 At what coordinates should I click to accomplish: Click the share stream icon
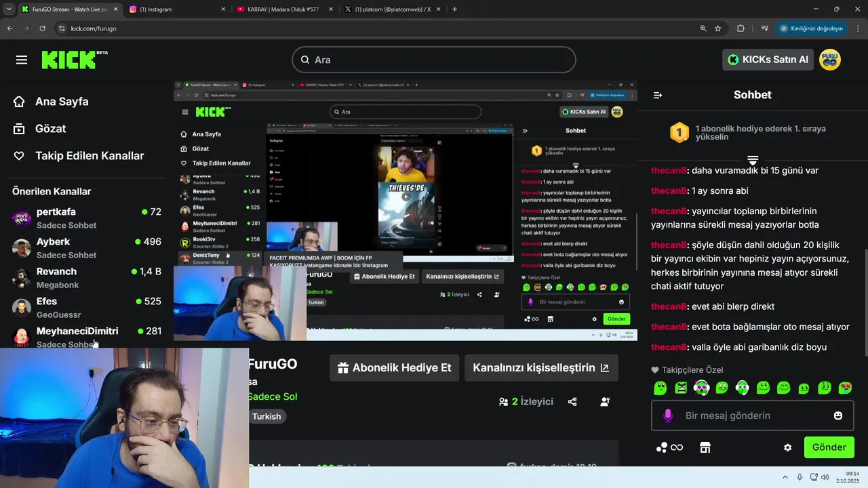point(572,401)
